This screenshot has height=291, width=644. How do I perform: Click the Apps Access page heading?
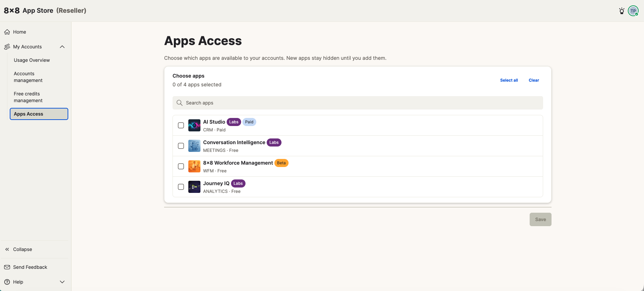pos(203,41)
